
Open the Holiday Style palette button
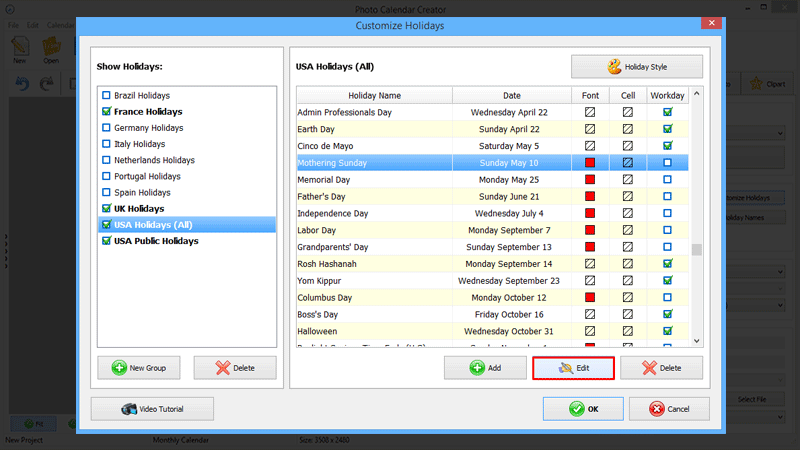click(637, 67)
